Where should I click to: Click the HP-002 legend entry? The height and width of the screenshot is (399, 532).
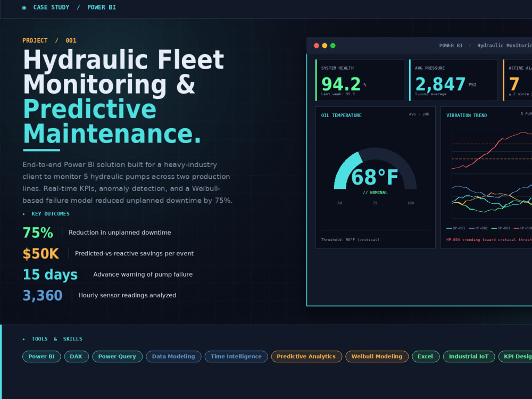(x=478, y=228)
